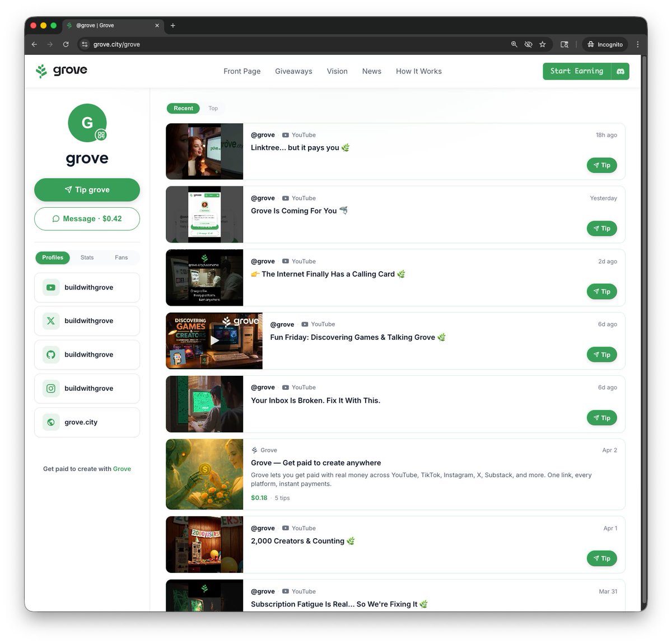
Task: Open the '2,000 Creators & Counting' thumbnail
Action: 204,545
